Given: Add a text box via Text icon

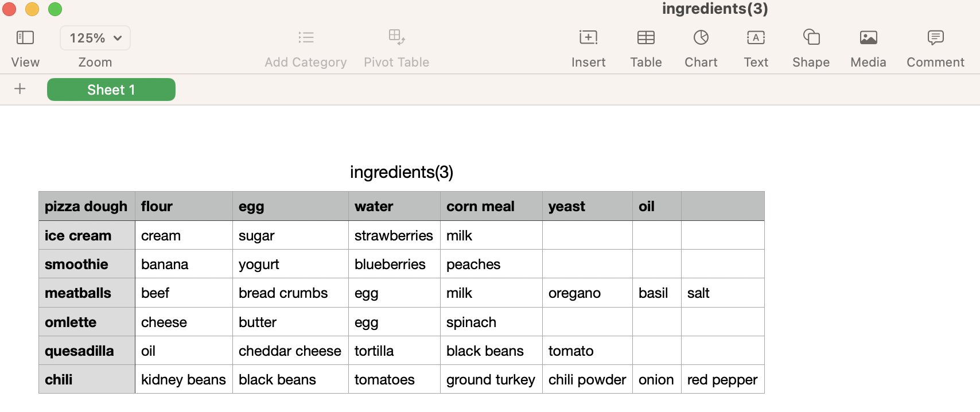Looking at the screenshot, I should pyautogui.click(x=756, y=38).
